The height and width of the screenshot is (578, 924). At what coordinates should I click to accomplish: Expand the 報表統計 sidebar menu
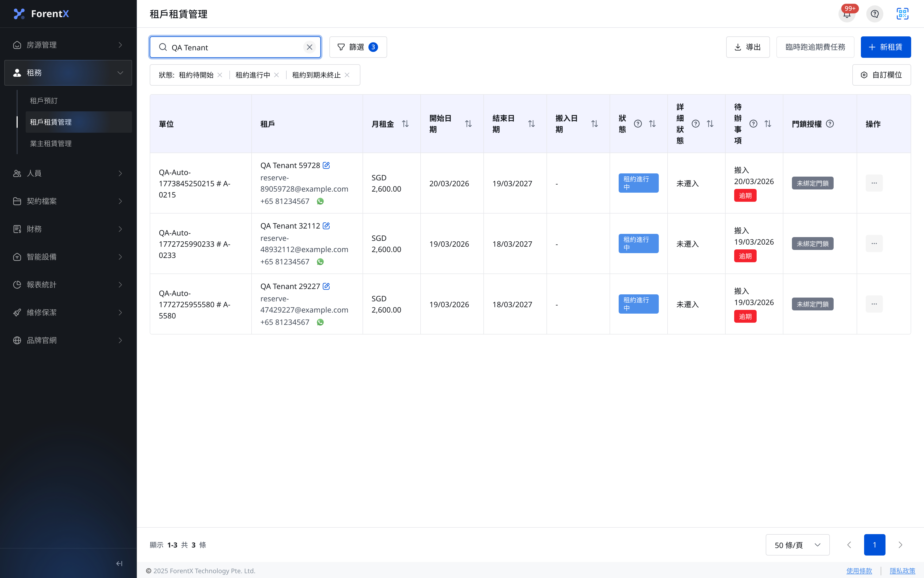point(68,284)
